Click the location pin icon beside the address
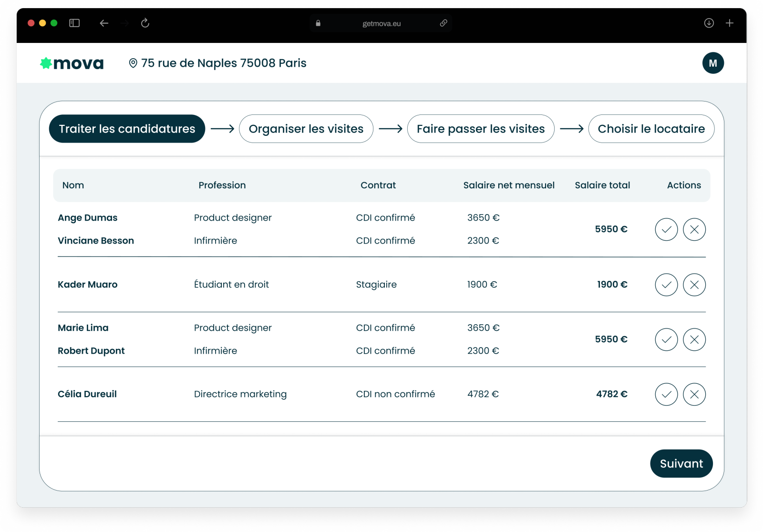Viewport: 763px width, 532px height. click(133, 63)
